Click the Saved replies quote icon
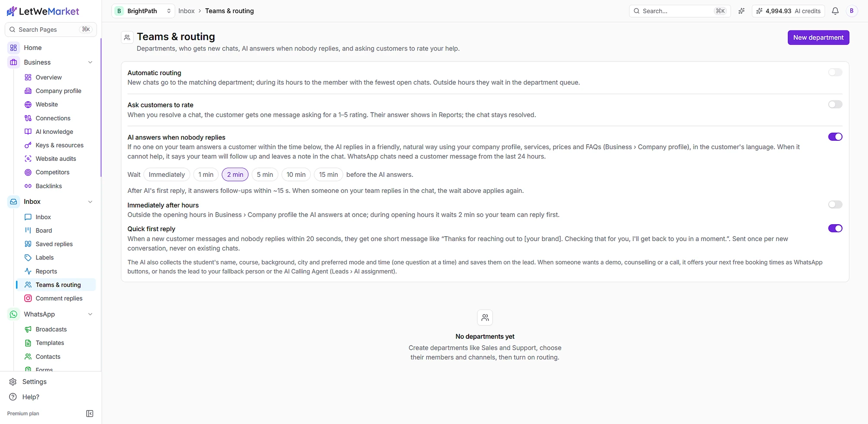868x424 pixels. click(28, 244)
